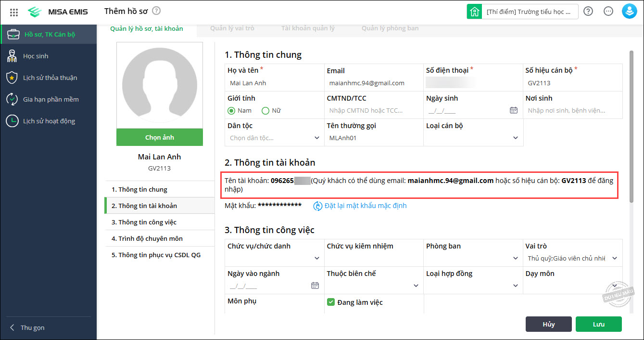644x340 pixels.
Task: Click the Email input field
Action: (x=373, y=83)
